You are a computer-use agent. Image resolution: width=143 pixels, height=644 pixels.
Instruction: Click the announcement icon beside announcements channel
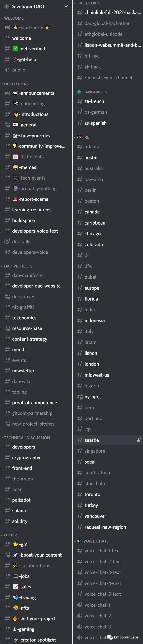tap(7, 93)
